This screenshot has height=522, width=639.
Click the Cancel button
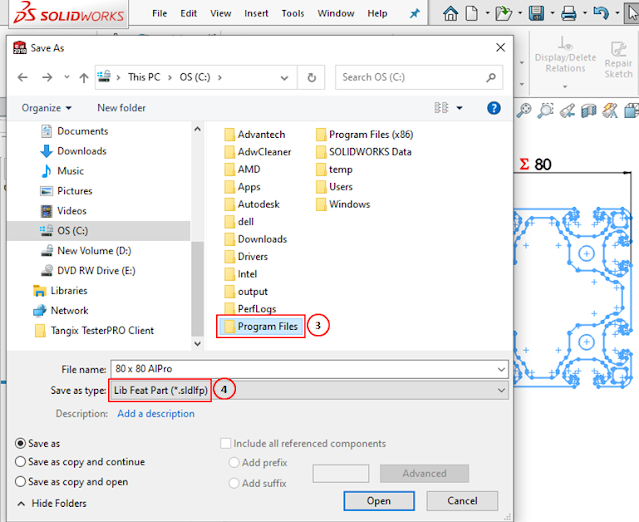(462, 501)
